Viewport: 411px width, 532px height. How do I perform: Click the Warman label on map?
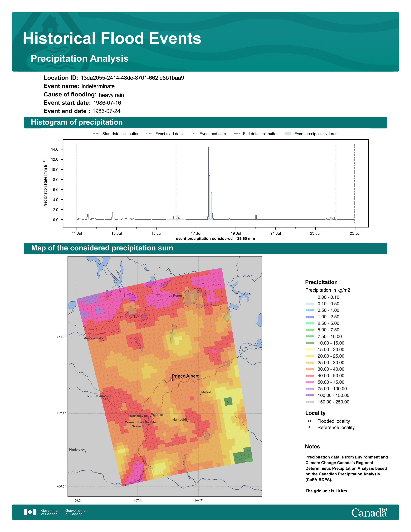tap(157, 414)
